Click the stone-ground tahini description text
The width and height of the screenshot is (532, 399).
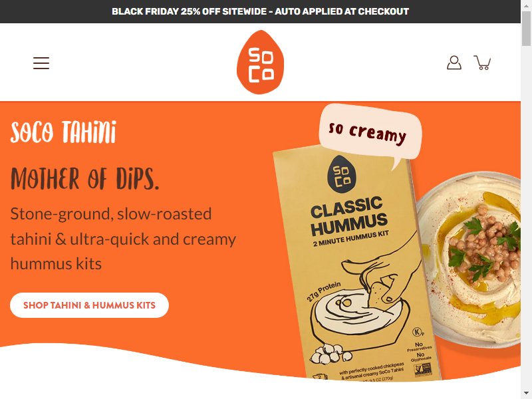[123, 239]
